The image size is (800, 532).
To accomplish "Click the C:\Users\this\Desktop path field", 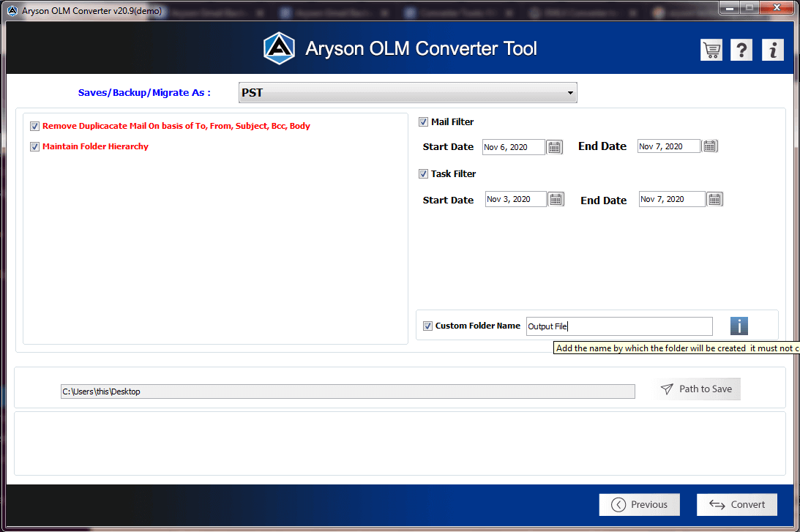I will [348, 391].
